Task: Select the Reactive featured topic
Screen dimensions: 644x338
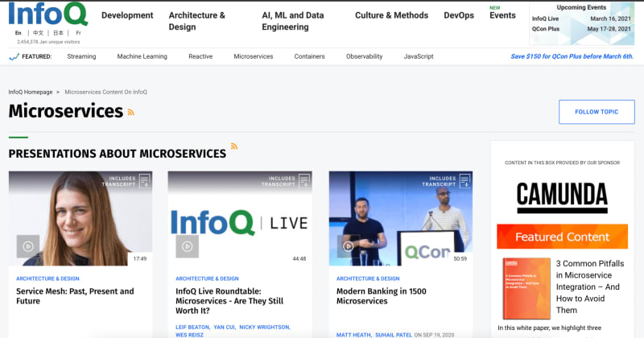Action: [x=200, y=56]
